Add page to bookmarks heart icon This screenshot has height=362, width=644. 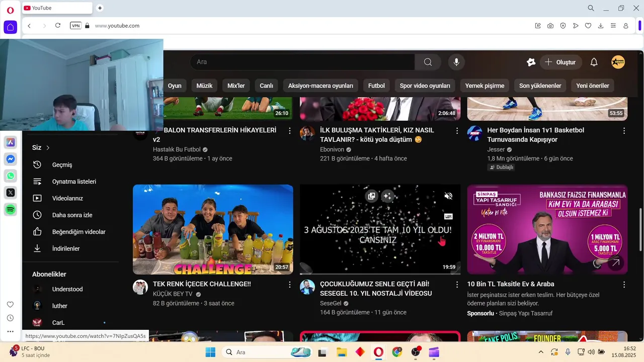(x=588, y=26)
